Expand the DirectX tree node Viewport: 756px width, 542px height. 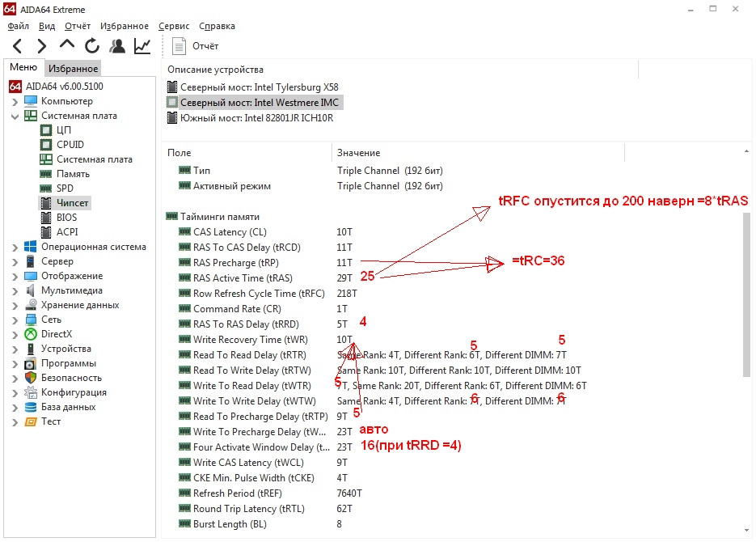click(15, 335)
